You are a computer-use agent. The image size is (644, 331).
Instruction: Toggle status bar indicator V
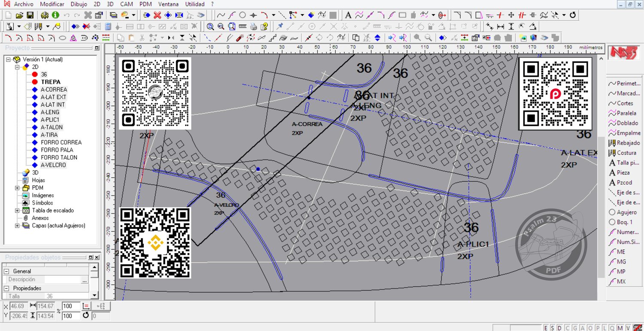click(x=628, y=328)
